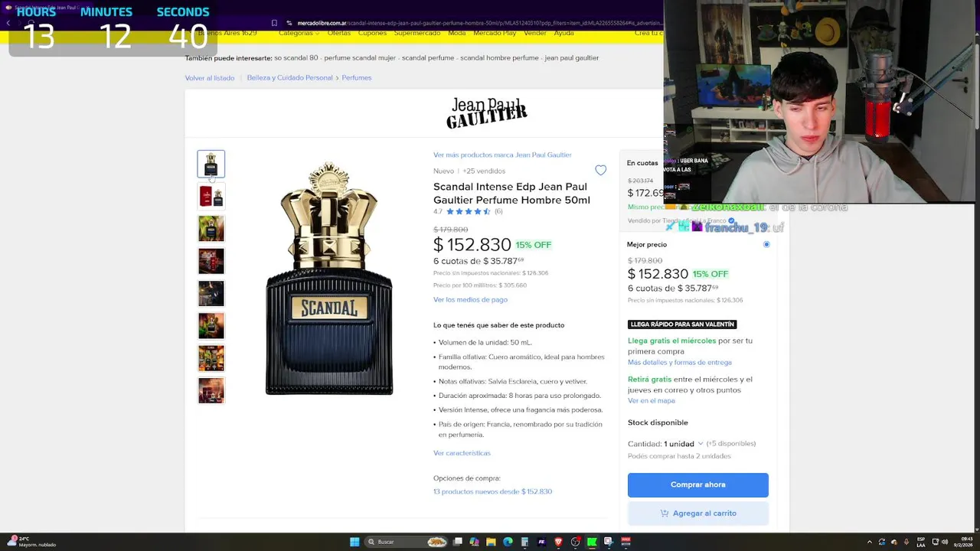Click the Comprar ahora button

tap(698, 484)
